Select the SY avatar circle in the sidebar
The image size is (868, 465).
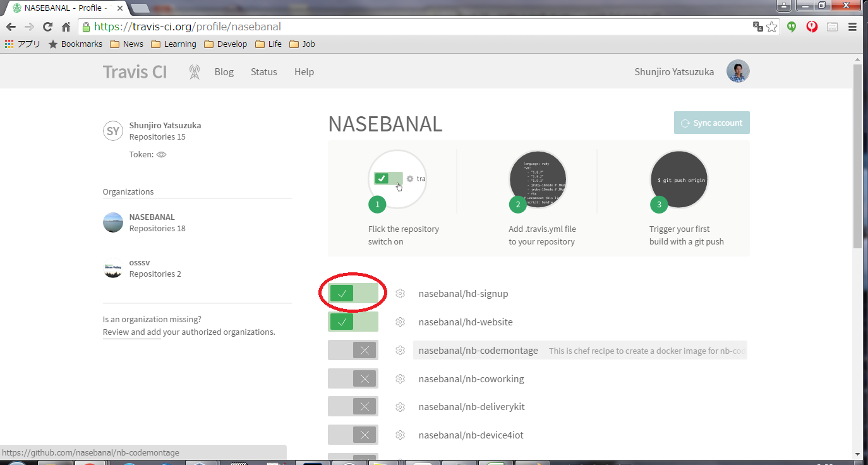(x=113, y=131)
